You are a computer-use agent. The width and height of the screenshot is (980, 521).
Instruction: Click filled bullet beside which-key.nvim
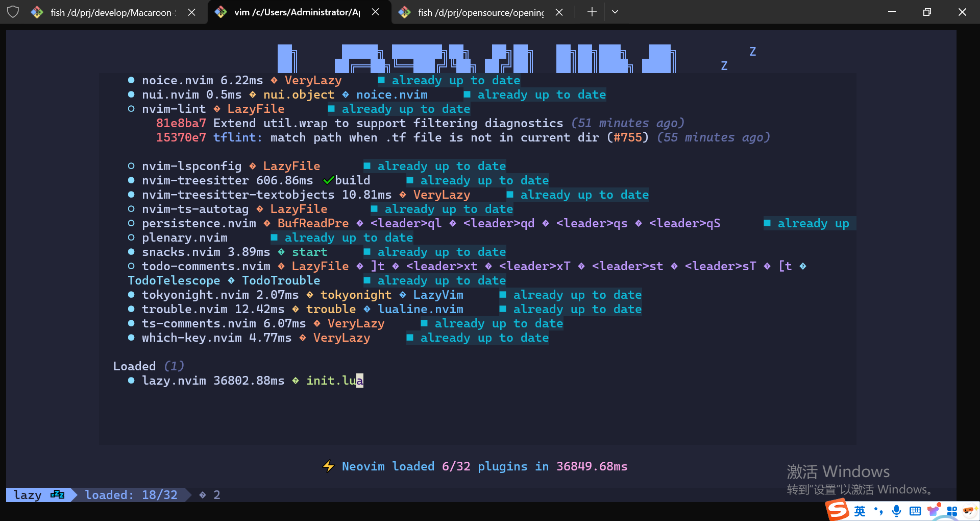[x=131, y=338]
